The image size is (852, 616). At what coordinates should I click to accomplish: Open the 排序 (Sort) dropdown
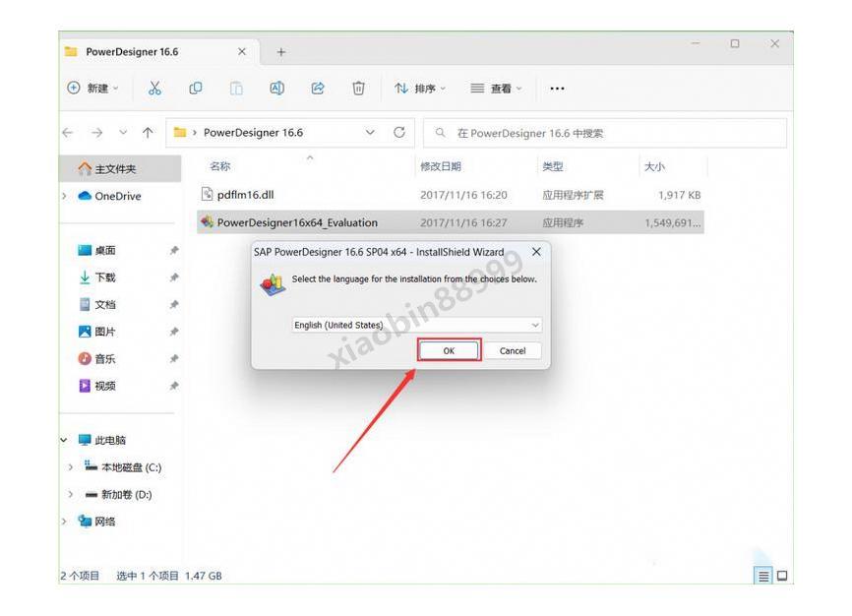tap(420, 89)
